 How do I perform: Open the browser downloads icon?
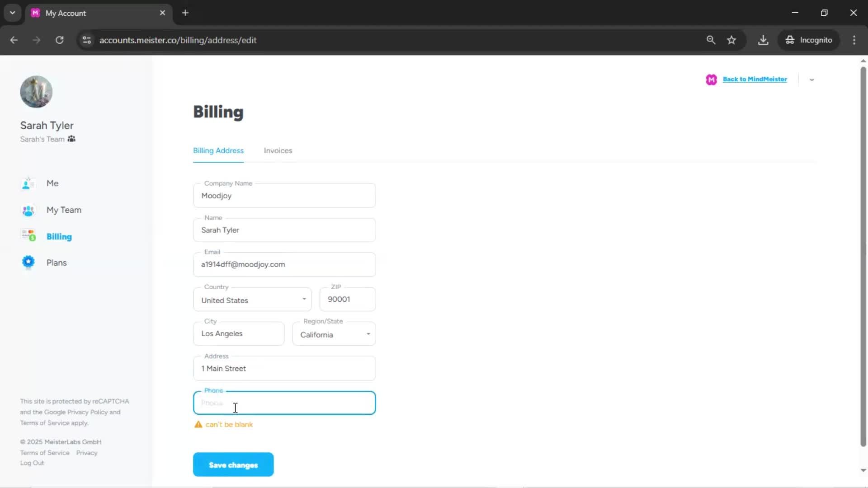(763, 40)
